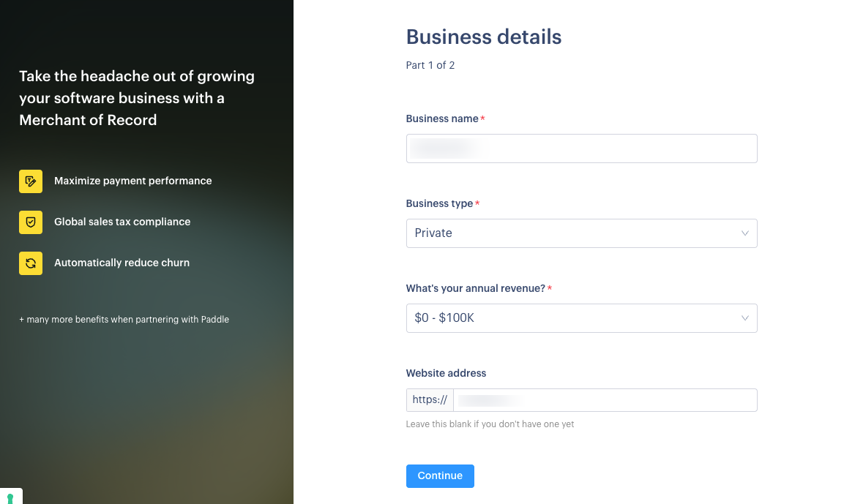The image size is (844, 504).
Task: Click the 'https://' prefix box
Action: click(430, 400)
